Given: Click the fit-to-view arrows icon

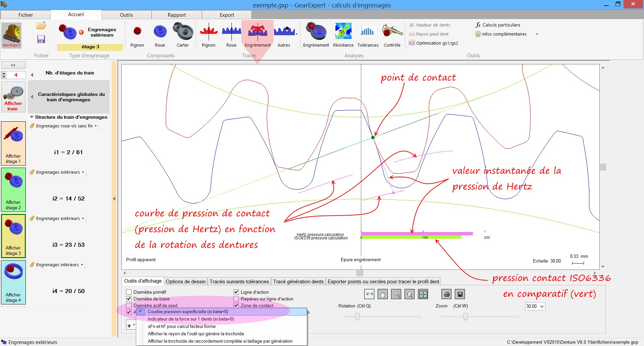Looking at the screenshot, I should 423,294.
